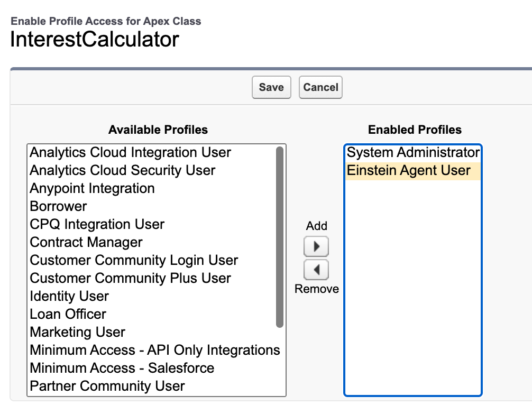Viewport: 532px width, 405px height.
Task: Select Analytics Cloud Security User profile
Action: [x=123, y=171]
